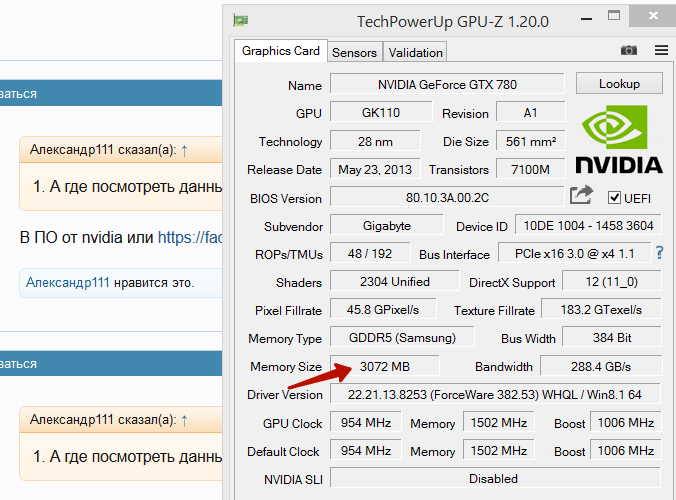Click the Subvendor field Gigabyte
The height and width of the screenshot is (500, 676).
(387, 225)
